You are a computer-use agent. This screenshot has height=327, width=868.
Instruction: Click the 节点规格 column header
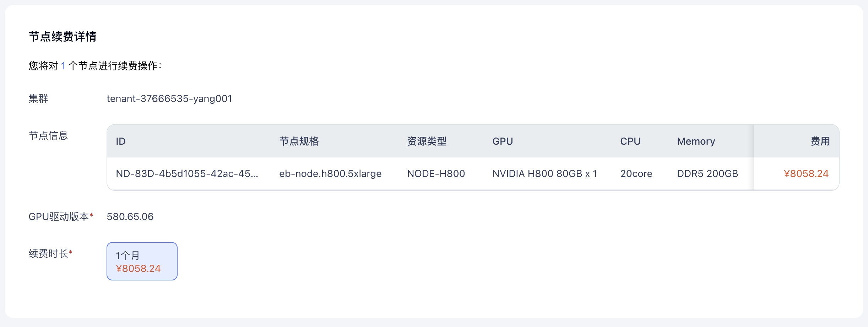pos(299,141)
